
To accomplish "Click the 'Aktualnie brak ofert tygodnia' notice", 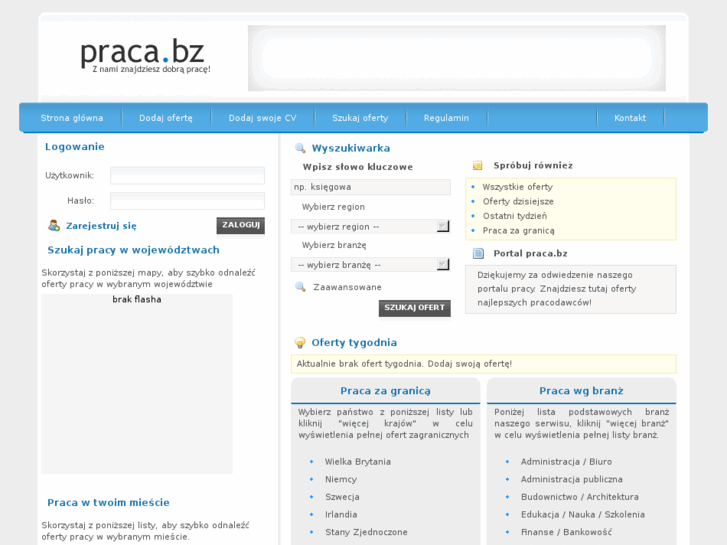I will (x=484, y=364).
